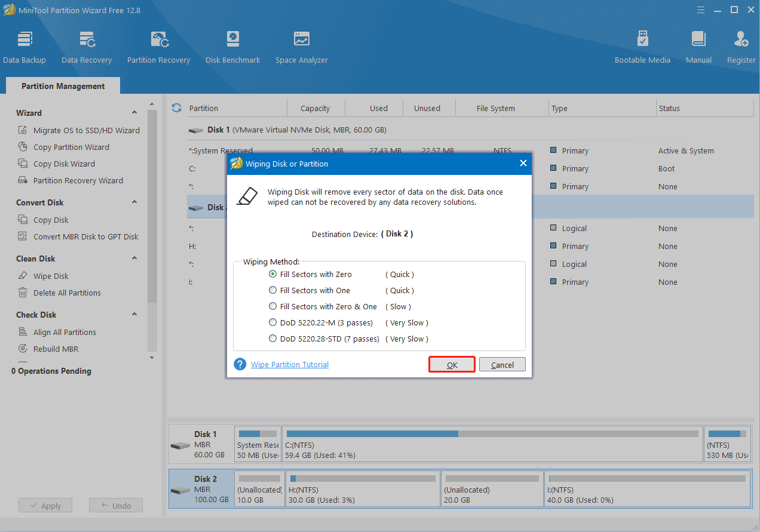Click the Convert MBR Disk to GPT Disk icon
The image size is (760, 532).
[x=23, y=236]
